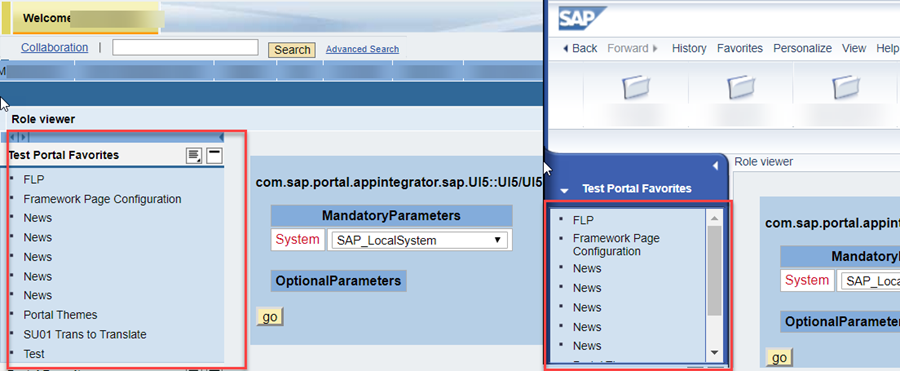Open the Collaboration link
900x371 pixels.
55,48
